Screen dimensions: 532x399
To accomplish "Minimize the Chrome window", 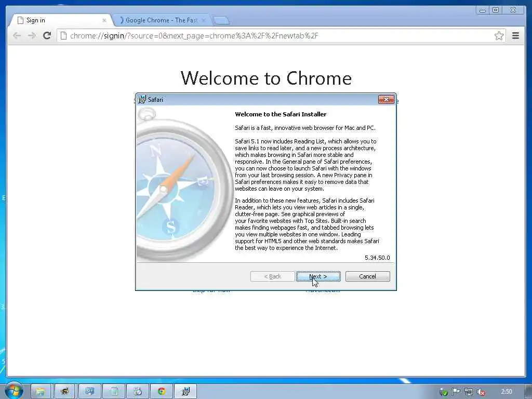I will 482,10.
